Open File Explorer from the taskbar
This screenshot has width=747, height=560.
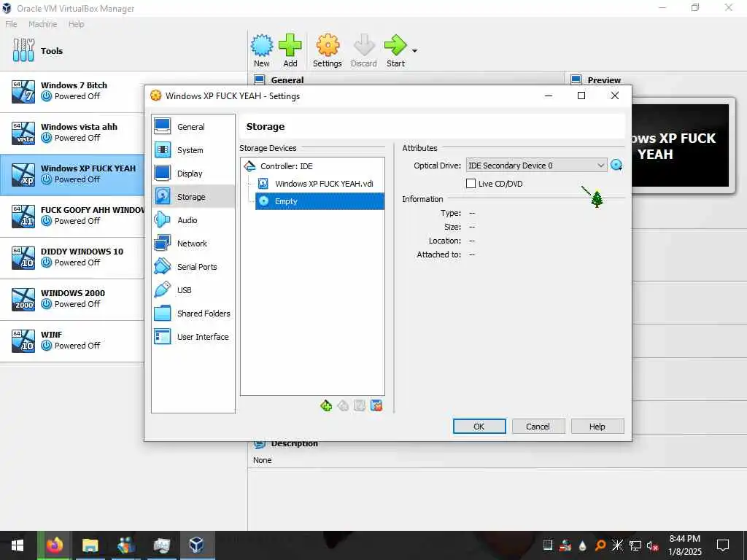click(x=90, y=545)
